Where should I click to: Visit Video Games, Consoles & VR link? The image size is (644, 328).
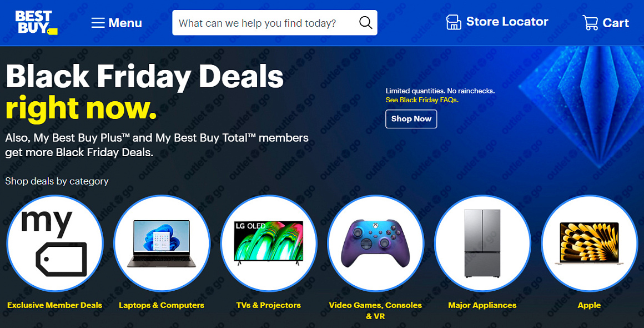click(375, 310)
